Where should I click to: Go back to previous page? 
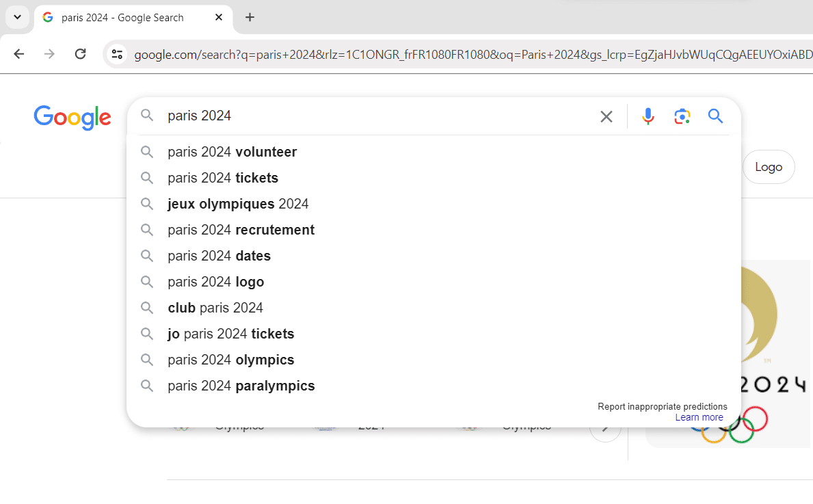tap(19, 54)
